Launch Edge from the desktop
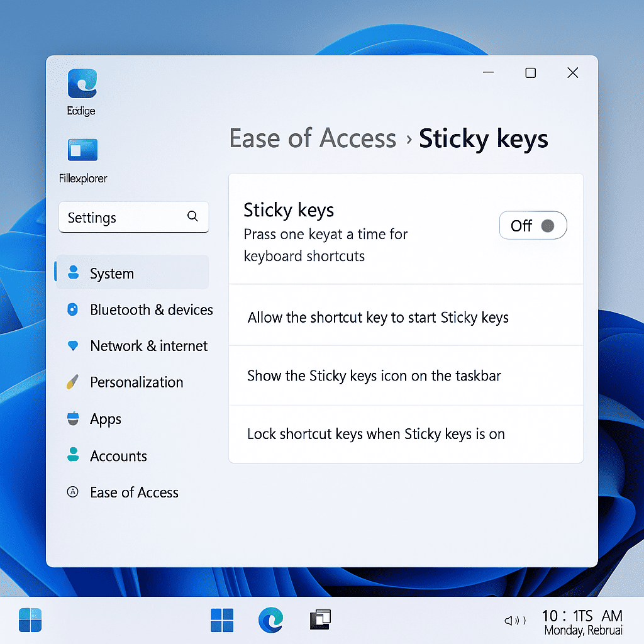This screenshot has height=644, width=644. (x=80, y=85)
